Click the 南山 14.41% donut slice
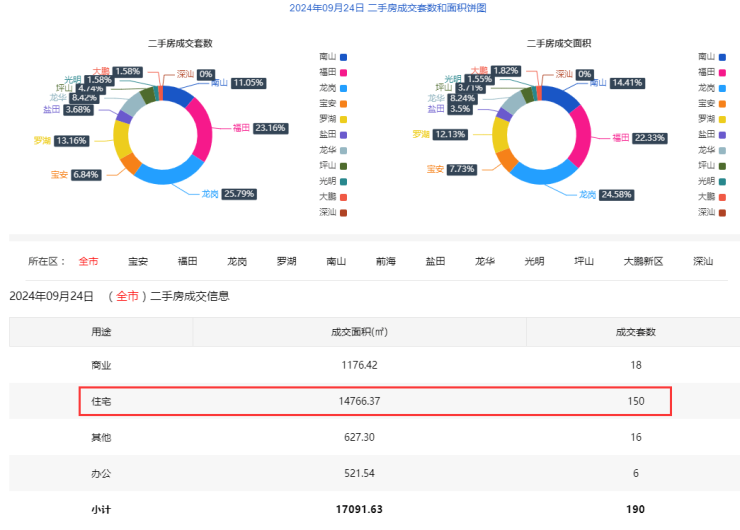Screen dimensions: 740x530 562,96
